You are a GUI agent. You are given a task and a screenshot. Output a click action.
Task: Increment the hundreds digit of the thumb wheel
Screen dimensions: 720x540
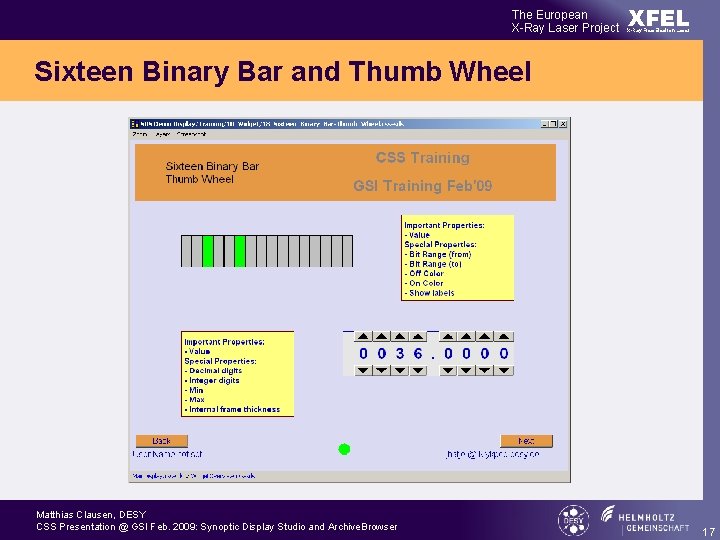tap(381, 337)
